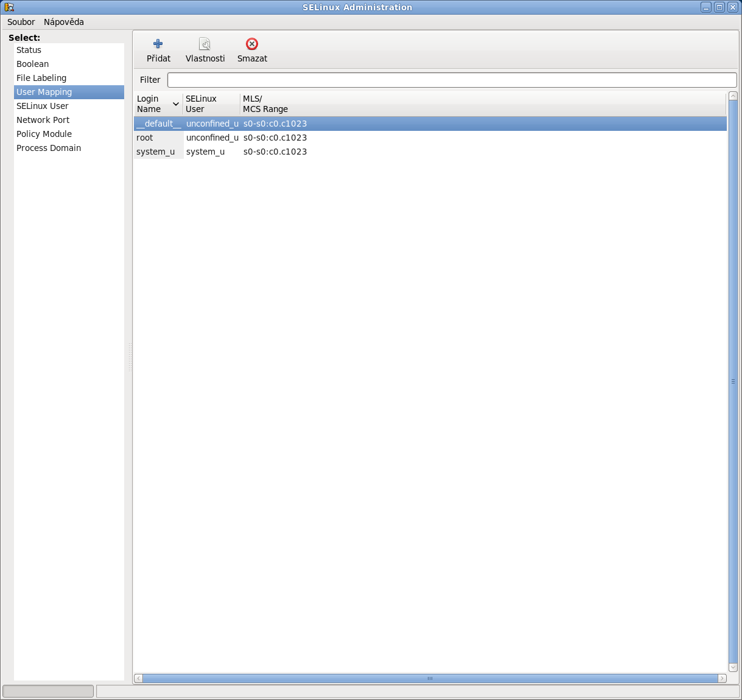This screenshot has width=742, height=700.
Task: Click the vertical scrollbar thumb
Action: coord(733,382)
